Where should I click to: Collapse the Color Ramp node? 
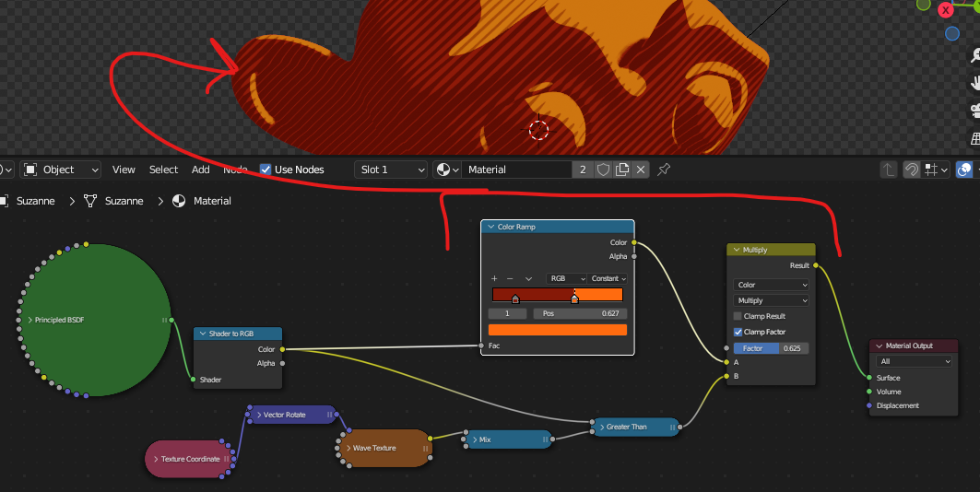pos(490,228)
